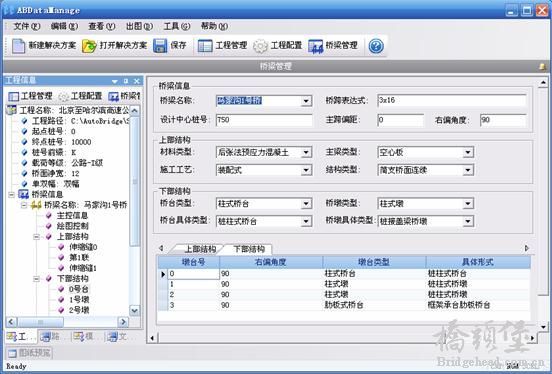Click the 工程管理 icon in the 工程信息 panel
Viewport: 552px width, 374px height.
coord(14,96)
